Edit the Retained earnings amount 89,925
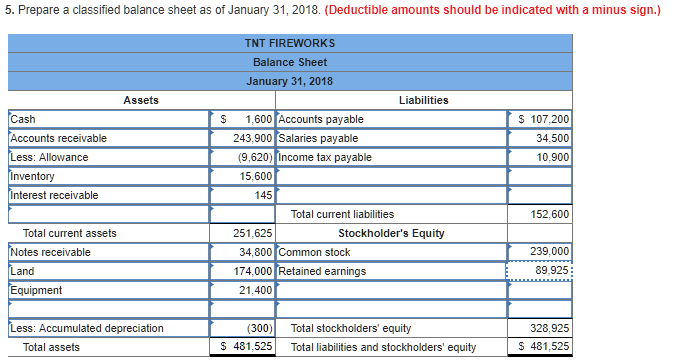This screenshot has height=363, width=694. click(x=540, y=271)
